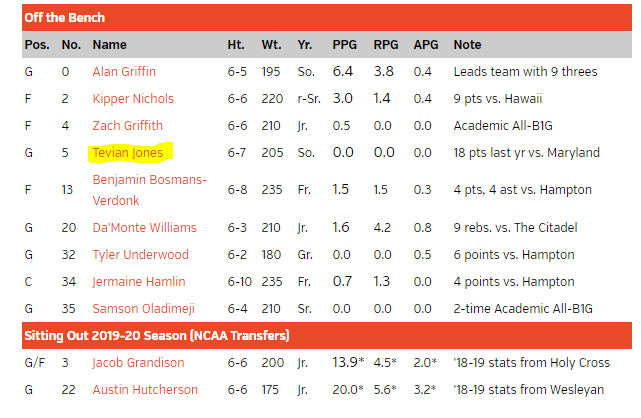Screen dimensions: 641x418
Task: Click the APG column header
Action: (425, 45)
